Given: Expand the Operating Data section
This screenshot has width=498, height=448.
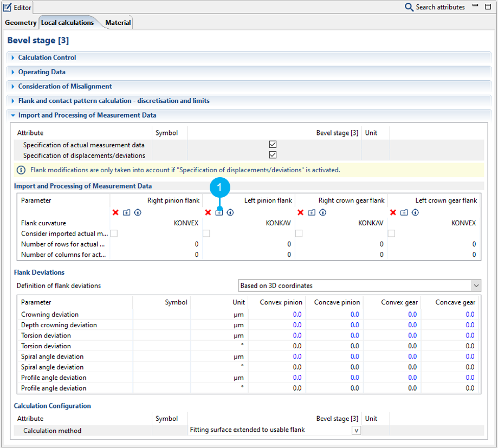Looking at the screenshot, I should [x=13, y=72].
